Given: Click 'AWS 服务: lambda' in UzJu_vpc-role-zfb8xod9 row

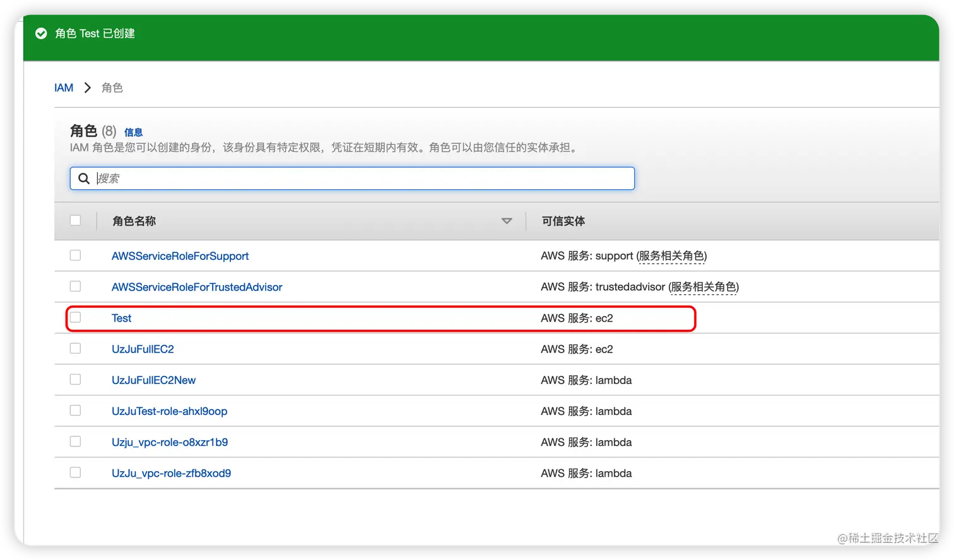Looking at the screenshot, I should pyautogui.click(x=586, y=473).
